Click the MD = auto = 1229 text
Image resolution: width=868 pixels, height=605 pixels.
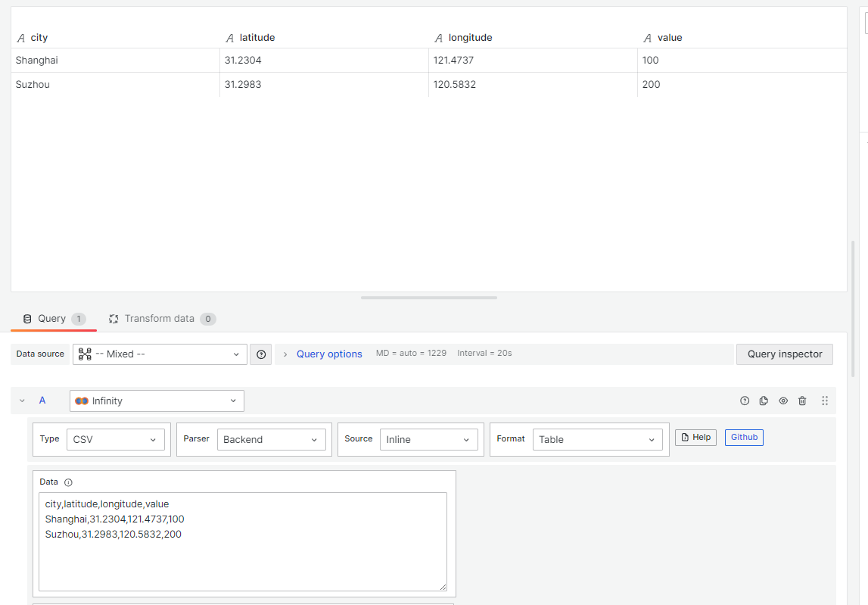click(x=412, y=353)
